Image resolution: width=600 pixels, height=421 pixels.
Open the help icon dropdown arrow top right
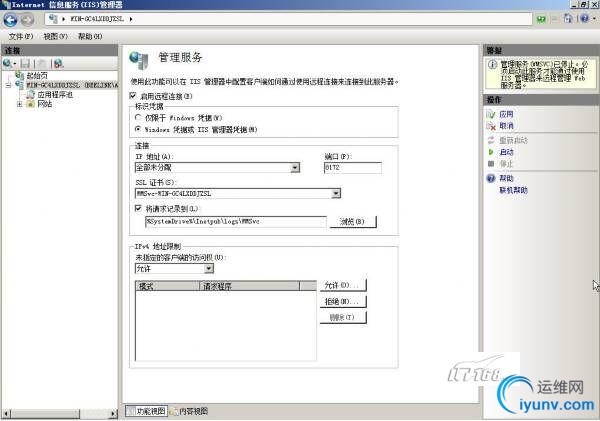click(x=594, y=18)
